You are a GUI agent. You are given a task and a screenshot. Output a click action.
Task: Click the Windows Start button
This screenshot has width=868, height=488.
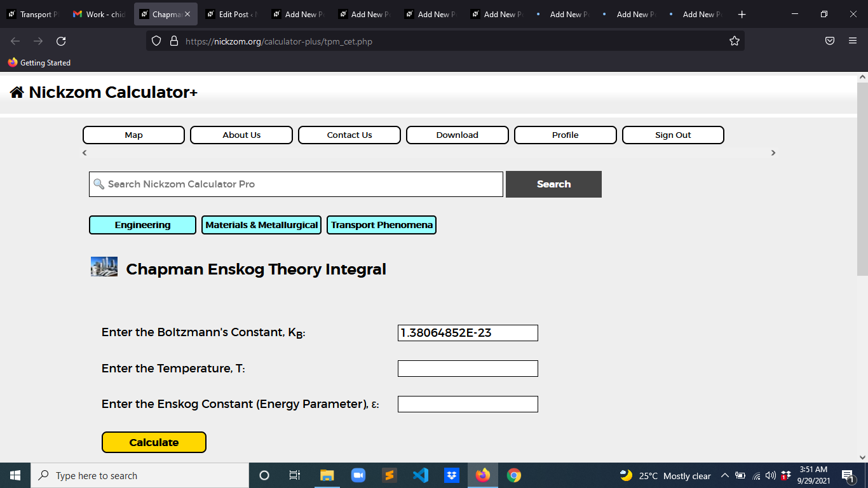[15, 475]
